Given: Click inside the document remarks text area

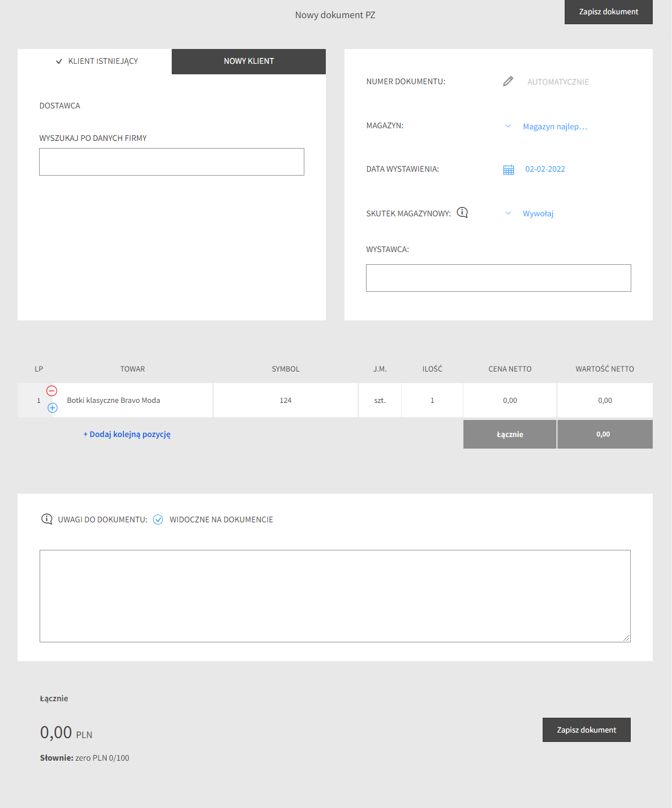Looking at the screenshot, I should [335, 596].
